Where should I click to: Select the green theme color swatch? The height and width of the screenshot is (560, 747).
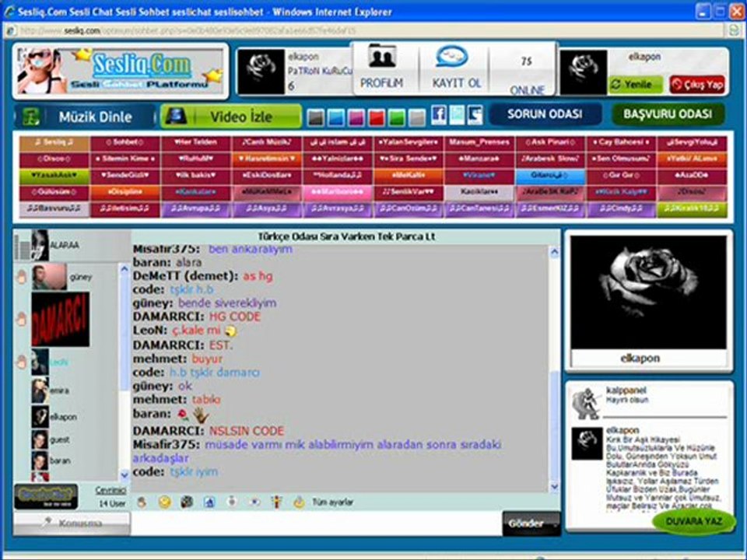(x=396, y=117)
